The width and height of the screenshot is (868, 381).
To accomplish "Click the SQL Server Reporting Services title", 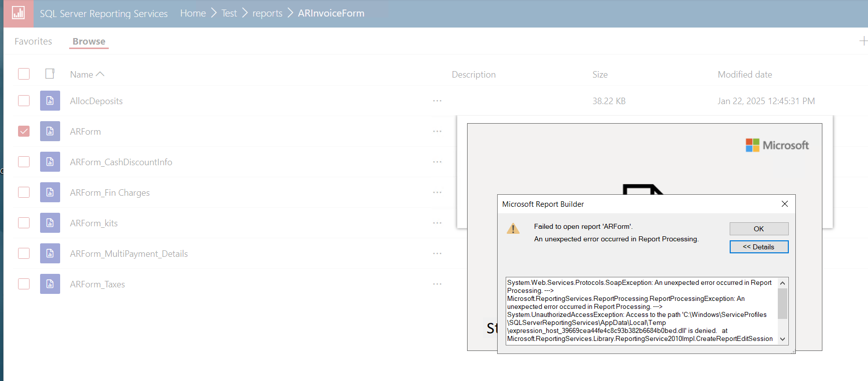I will click(104, 14).
